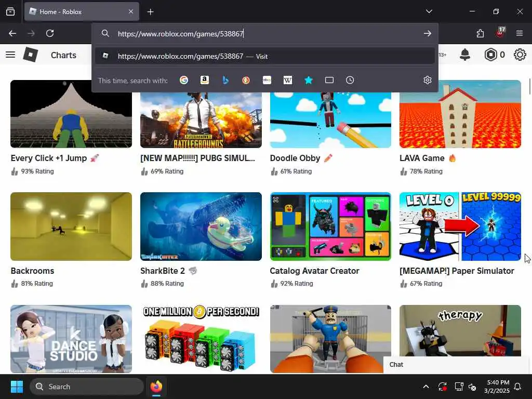Search this time with DuckDuckGo
The height and width of the screenshot is (399, 532).
point(246,80)
